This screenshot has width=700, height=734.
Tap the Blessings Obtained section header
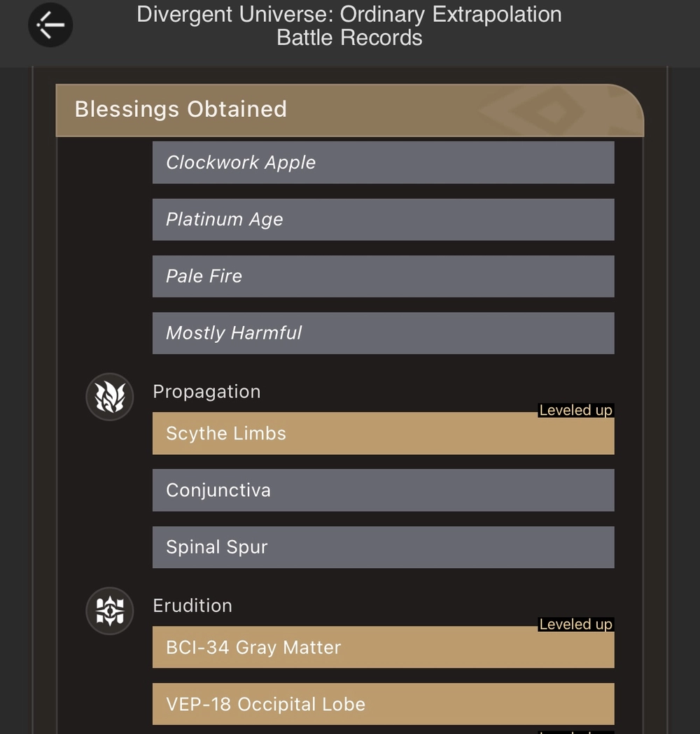181,109
